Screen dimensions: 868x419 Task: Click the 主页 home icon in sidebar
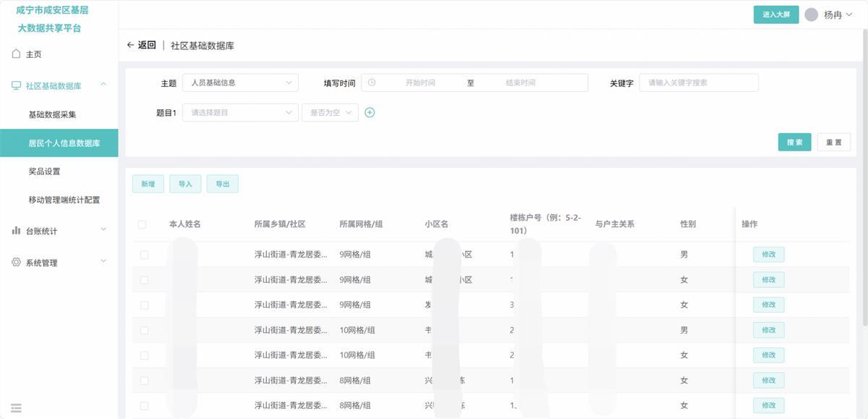click(x=16, y=54)
